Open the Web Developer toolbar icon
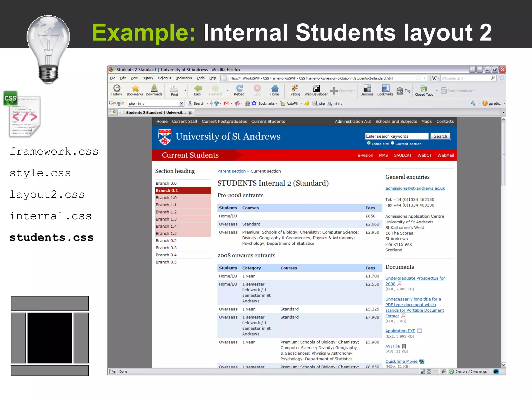532x399 pixels. tap(316, 90)
